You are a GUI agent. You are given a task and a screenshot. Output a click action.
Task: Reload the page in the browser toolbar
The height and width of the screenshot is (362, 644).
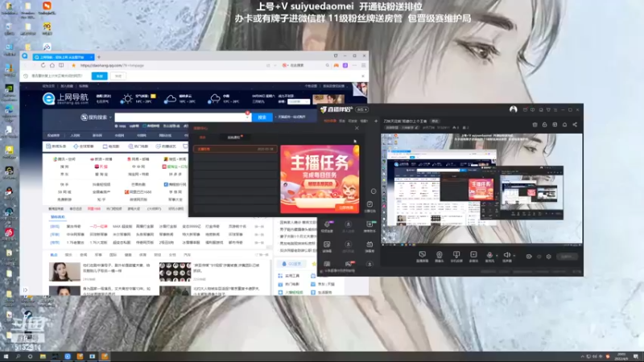pyautogui.click(x=43, y=65)
